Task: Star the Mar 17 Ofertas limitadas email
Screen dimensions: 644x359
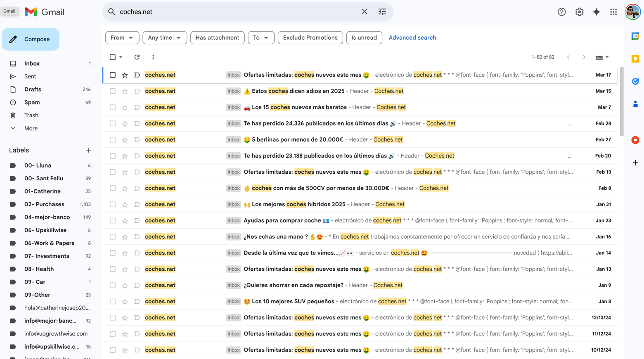Action: click(x=125, y=75)
